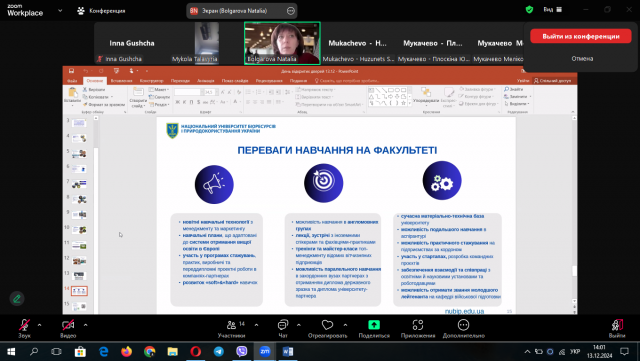640x361 pixels.
Task: Toggle bold Ж formatting
Action: click(178, 102)
